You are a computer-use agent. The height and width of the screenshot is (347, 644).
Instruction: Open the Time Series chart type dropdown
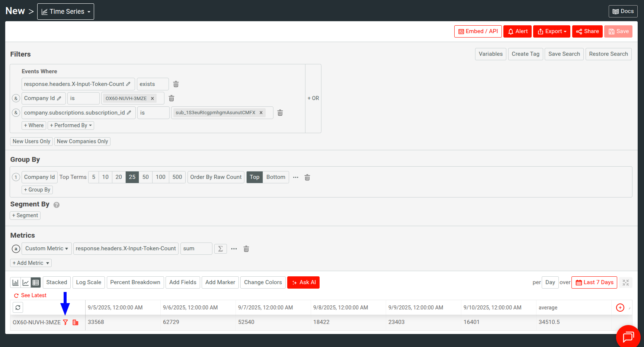[x=65, y=11]
